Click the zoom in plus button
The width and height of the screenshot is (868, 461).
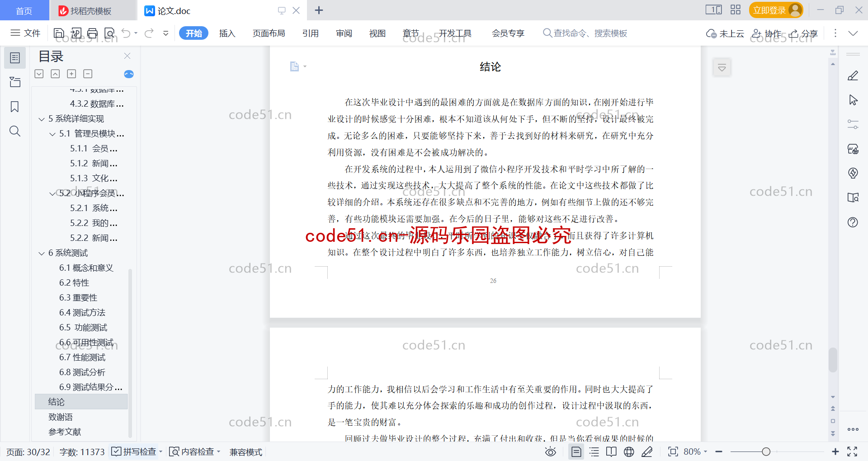(x=835, y=452)
